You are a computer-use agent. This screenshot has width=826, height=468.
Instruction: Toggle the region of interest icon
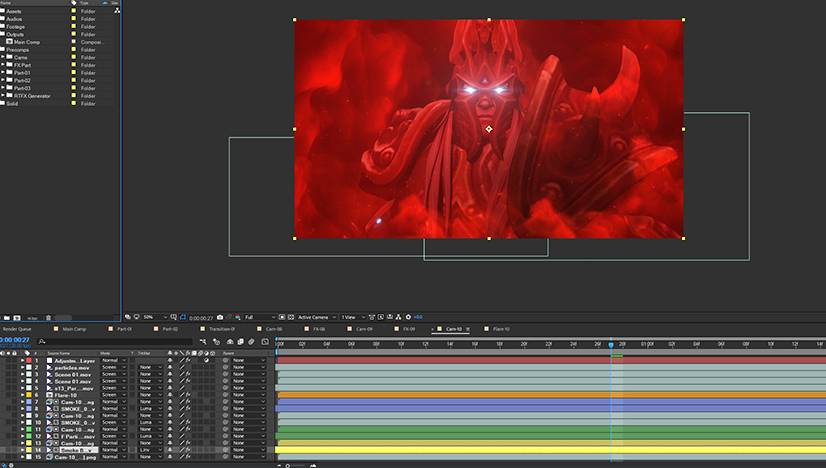coord(282,317)
